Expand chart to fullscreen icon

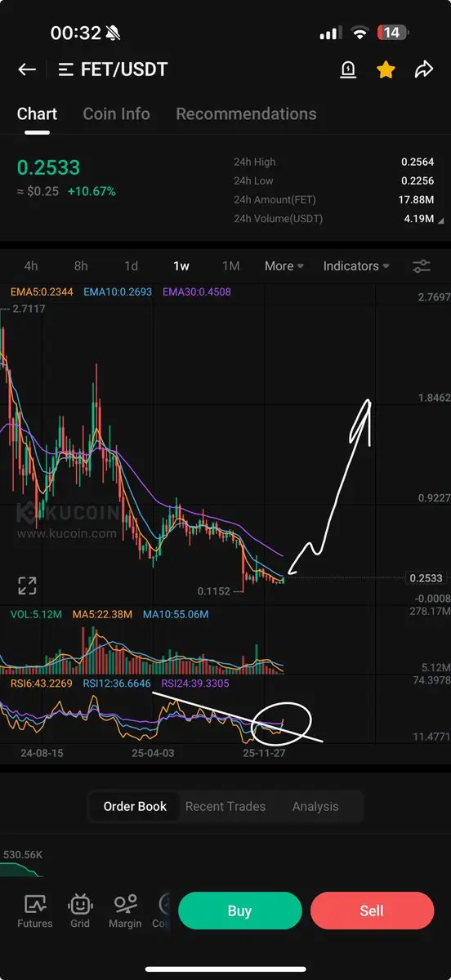pos(27,586)
